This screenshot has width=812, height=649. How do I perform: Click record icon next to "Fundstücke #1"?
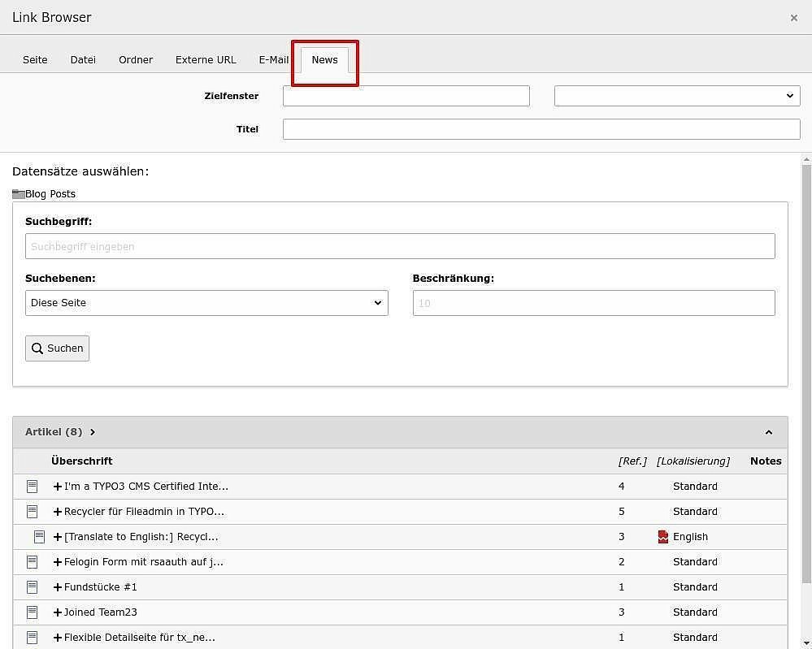point(32,586)
